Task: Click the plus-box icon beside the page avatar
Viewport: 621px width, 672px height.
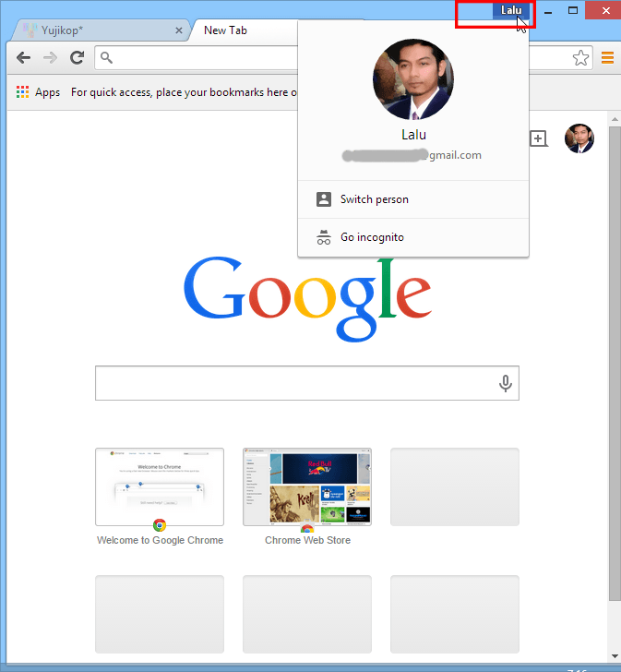Action: pyautogui.click(x=539, y=138)
